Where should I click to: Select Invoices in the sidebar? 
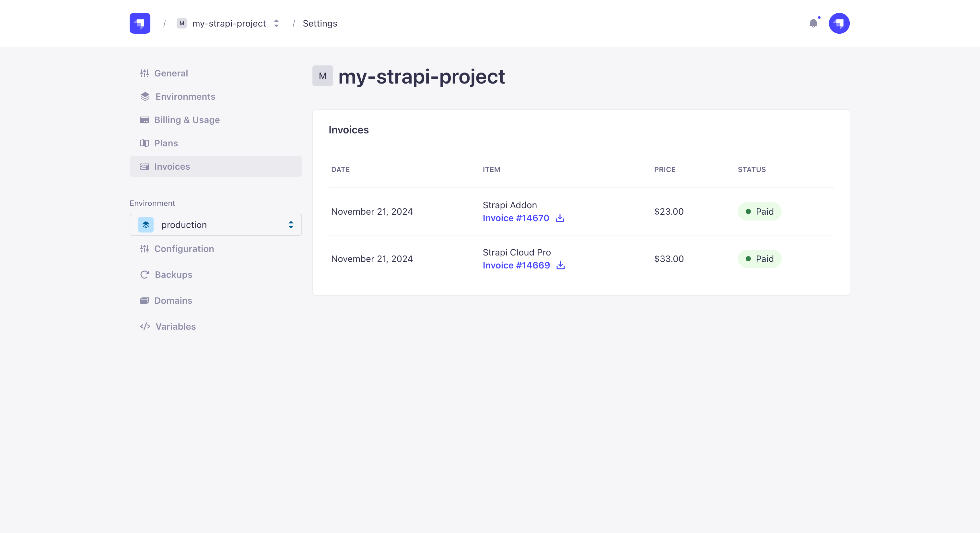tap(172, 166)
